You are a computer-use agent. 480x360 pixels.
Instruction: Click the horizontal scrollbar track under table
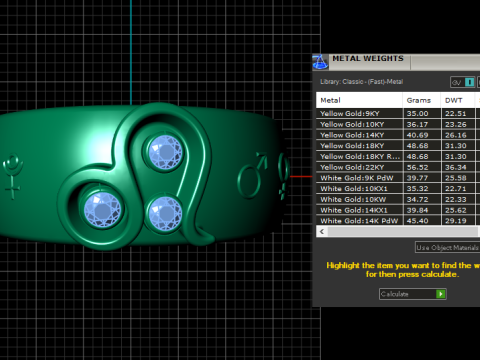[403, 231]
